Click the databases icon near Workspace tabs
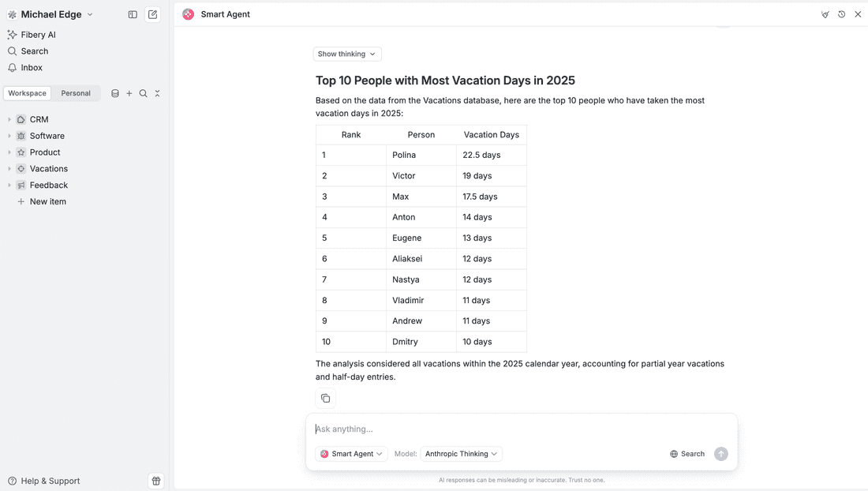Image resolution: width=868 pixels, height=491 pixels. (115, 93)
